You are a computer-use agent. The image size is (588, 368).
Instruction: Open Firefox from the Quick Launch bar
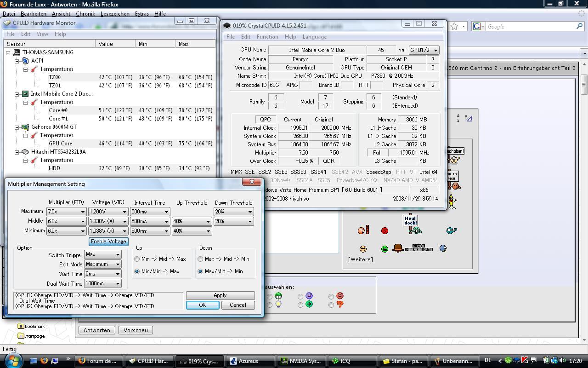[44, 361]
